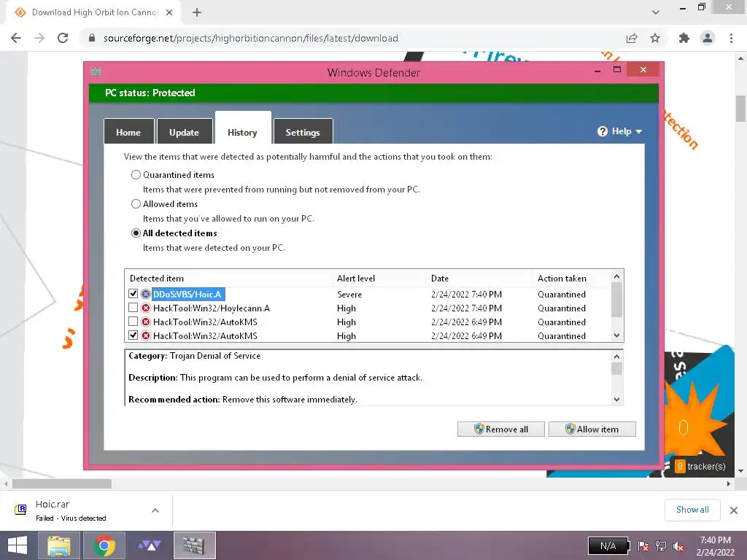Select the History tab
Viewport: 747px width, 560px height.
(x=242, y=128)
